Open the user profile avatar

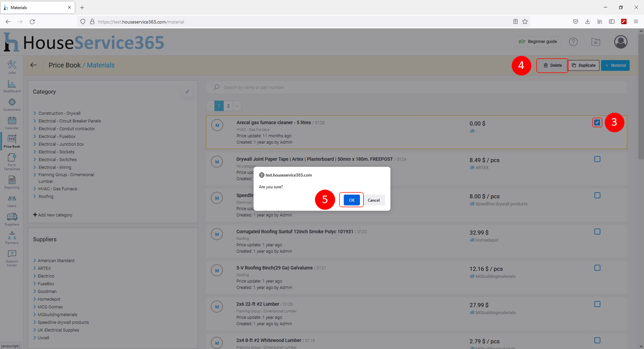(x=621, y=42)
